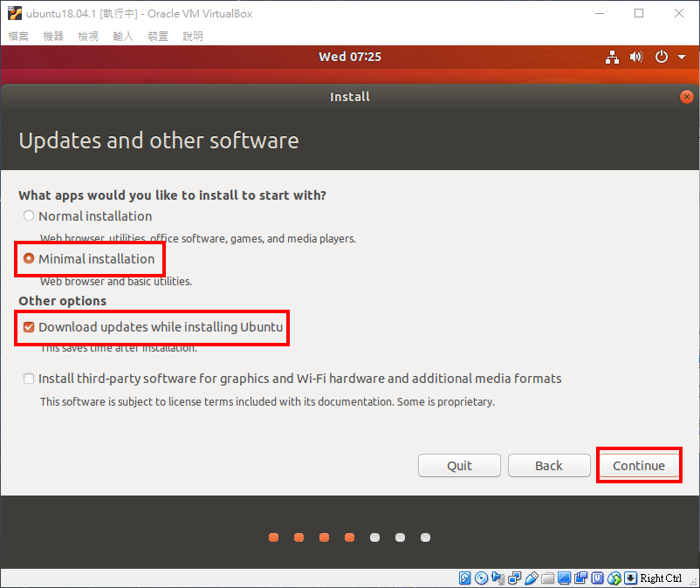Image resolution: width=700 pixels, height=588 pixels.
Task: Select Minimal installation radio button
Action: (29, 258)
